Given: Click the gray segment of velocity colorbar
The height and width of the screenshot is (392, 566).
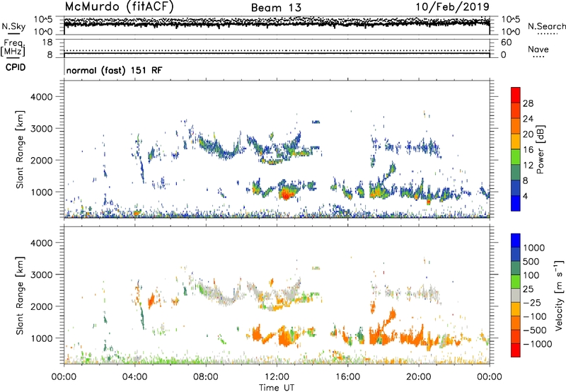Looking at the screenshot, I should 516,295.
